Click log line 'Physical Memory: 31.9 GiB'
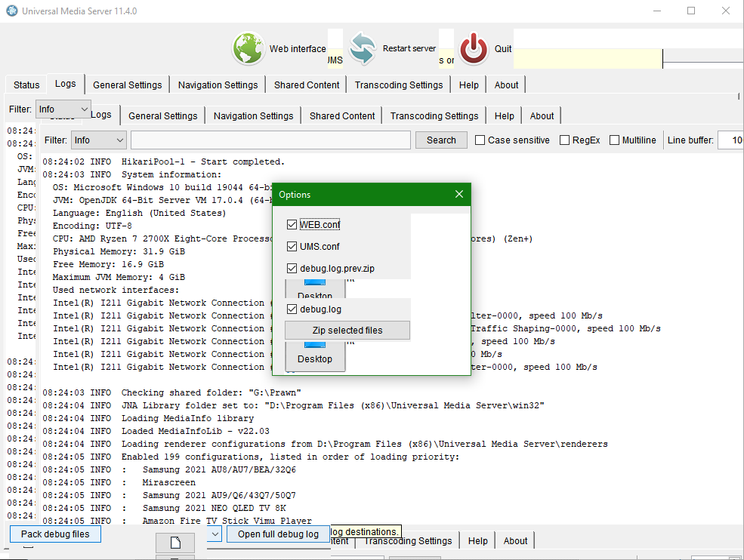This screenshot has height=560, width=744. (119, 251)
